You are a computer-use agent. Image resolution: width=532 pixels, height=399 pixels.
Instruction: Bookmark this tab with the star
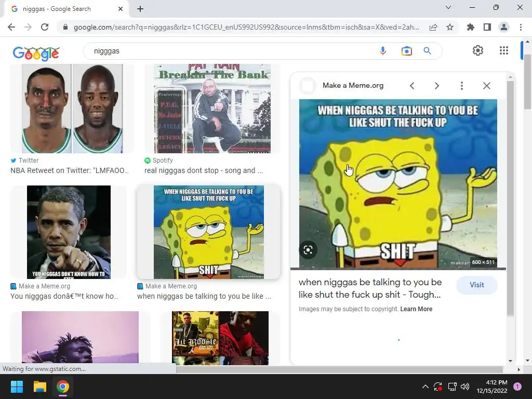(450, 27)
